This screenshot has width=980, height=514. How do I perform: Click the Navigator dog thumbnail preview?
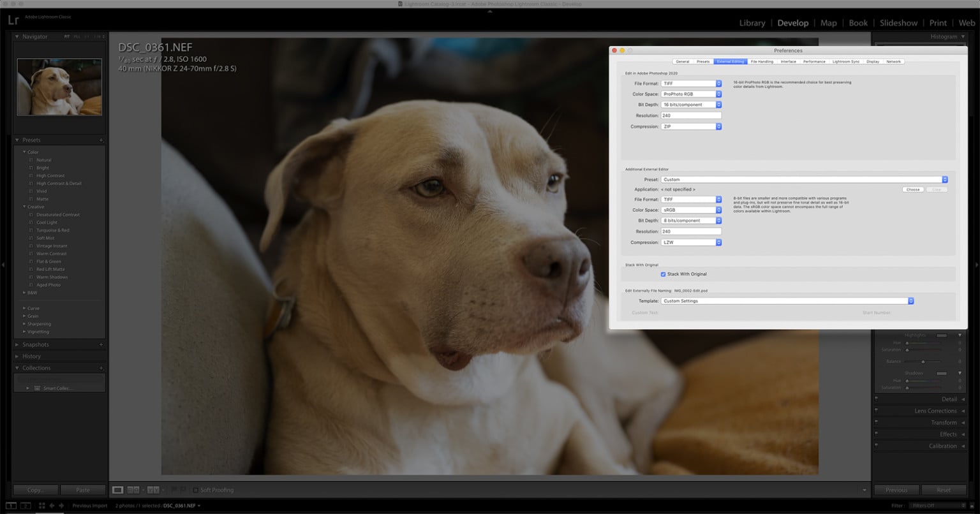[x=59, y=87]
